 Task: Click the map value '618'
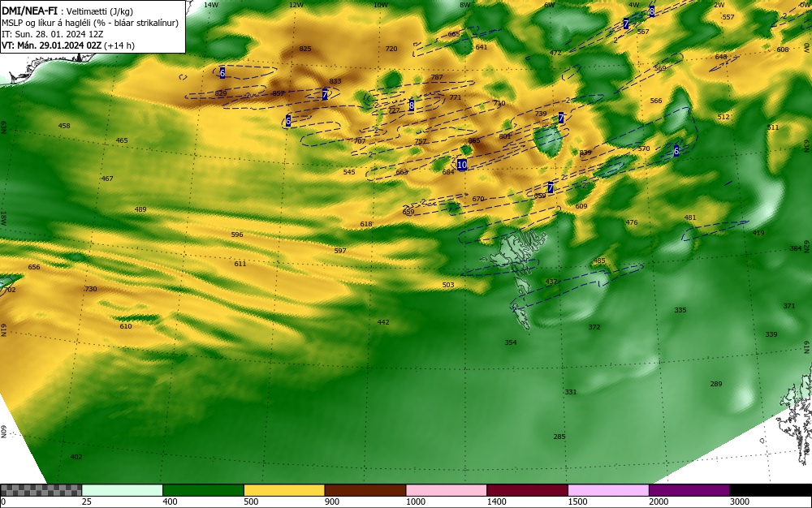pyautogui.click(x=366, y=225)
